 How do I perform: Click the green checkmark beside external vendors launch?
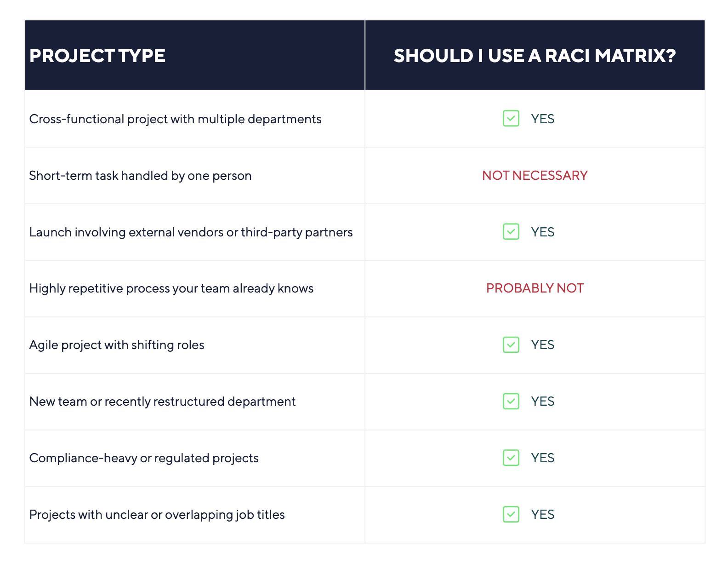511,232
